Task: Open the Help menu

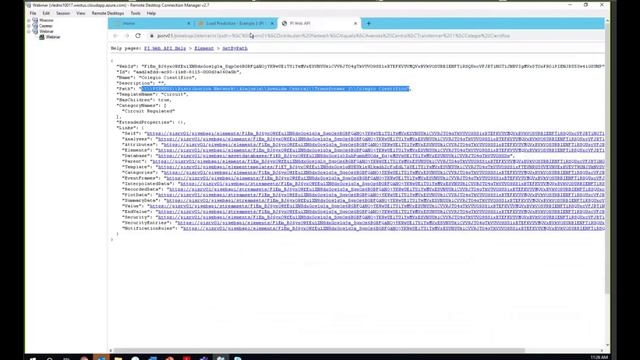Action: point(151,13)
